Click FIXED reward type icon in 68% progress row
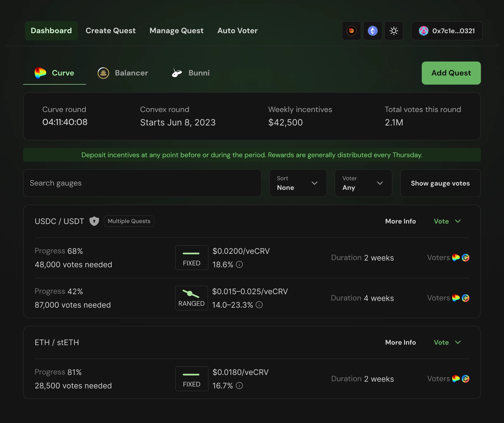 click(x=192, y=258)
